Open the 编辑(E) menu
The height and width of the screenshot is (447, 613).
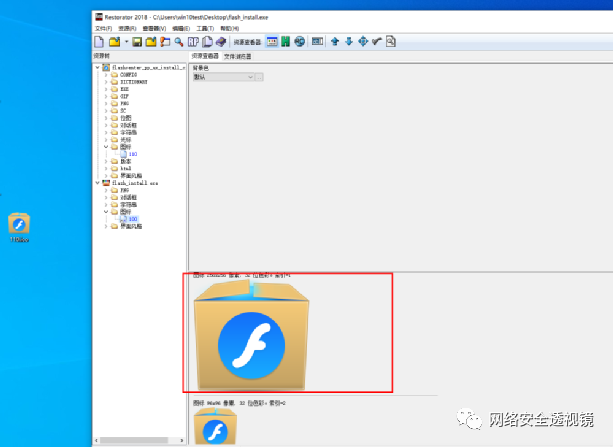181,29
